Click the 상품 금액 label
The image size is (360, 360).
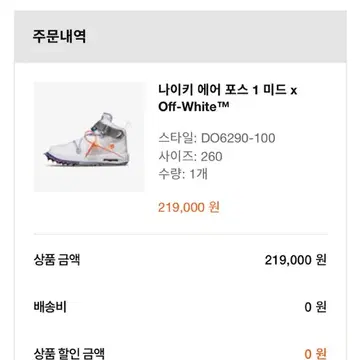coord(57,260)
